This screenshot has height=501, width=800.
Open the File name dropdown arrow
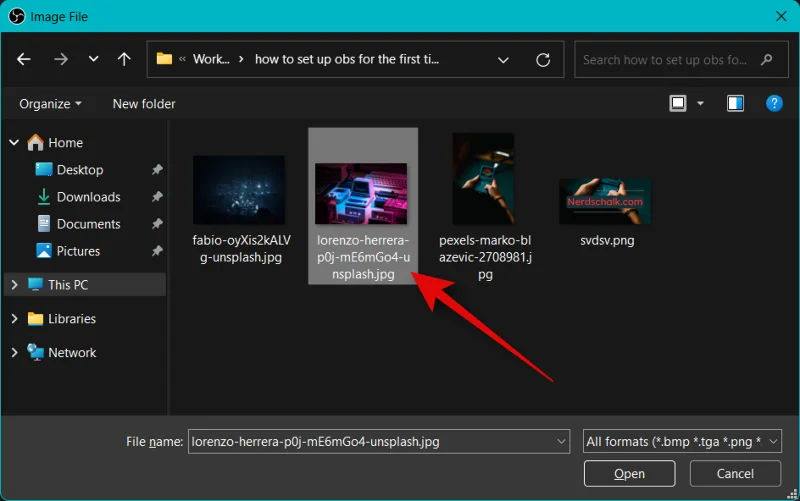pos(561,441)
